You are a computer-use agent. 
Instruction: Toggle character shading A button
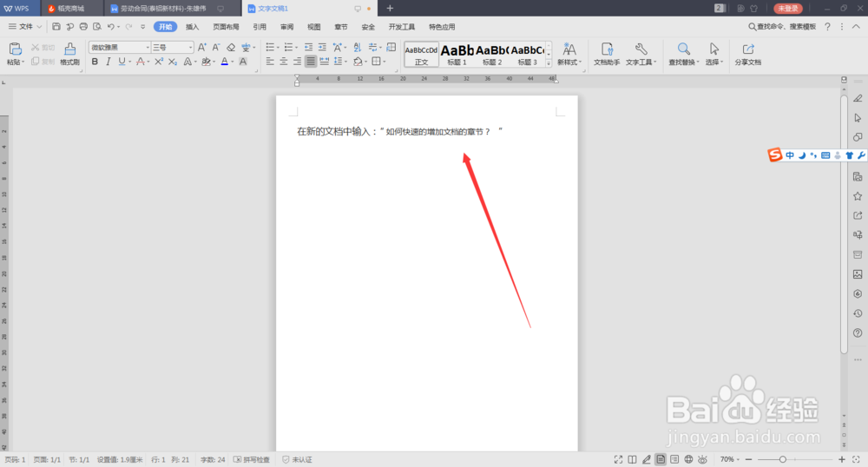pyautogui.click(x=242, y=62)
